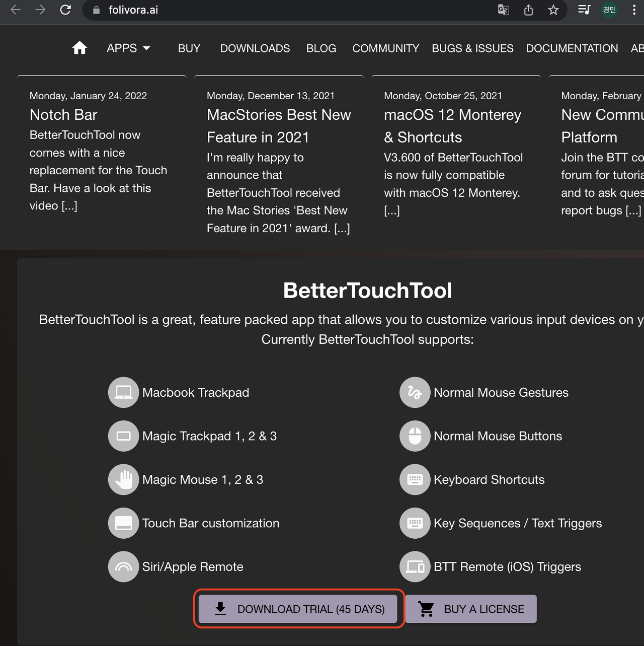Click 'Siri/Apple Remote' label
This screenshot has width=644, height=646.
pyautogui.click(x=193, y=567)
